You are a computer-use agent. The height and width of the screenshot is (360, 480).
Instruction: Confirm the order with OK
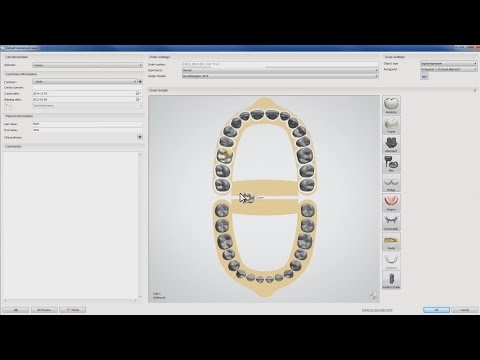(x=436, y=310)
